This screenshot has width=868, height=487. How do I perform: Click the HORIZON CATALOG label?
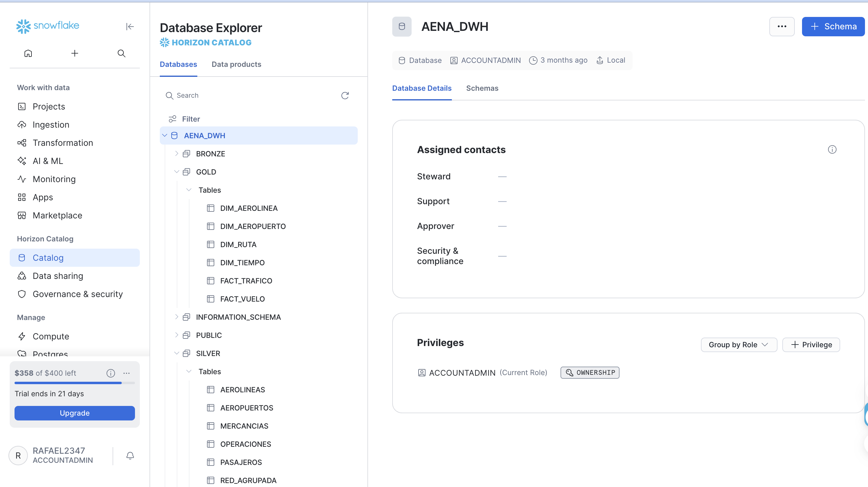(205, 42)
